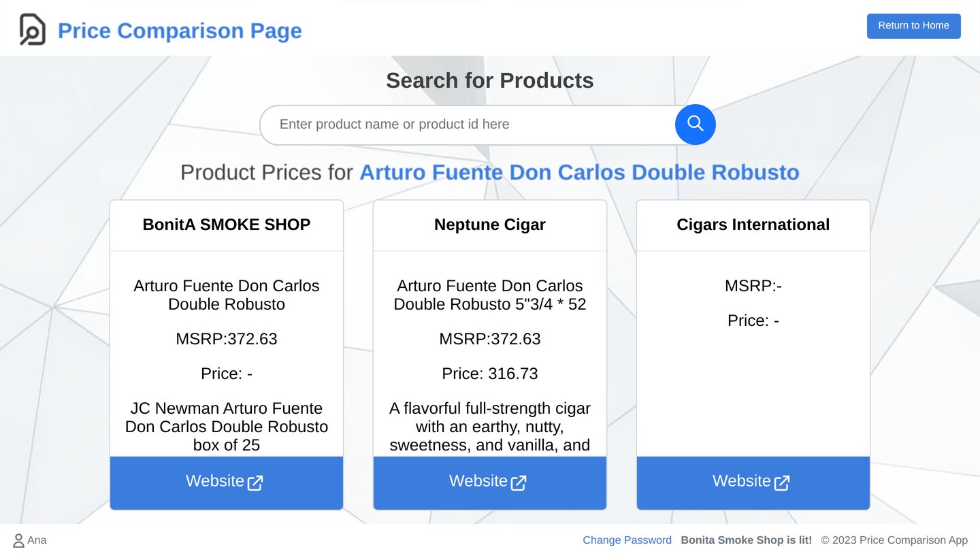Click product name with 5"3/4 * 52

coord(490,295)
